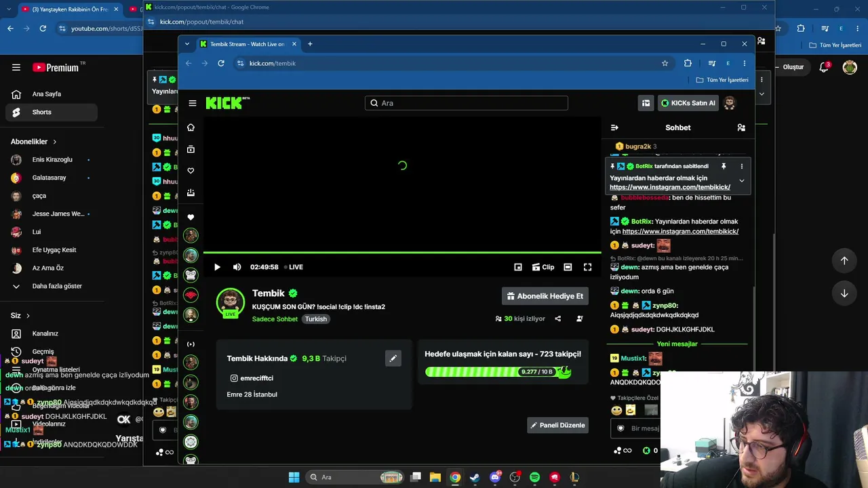Open Spotify from the taskbar
This screenshot has height=488, width=868.
[x=534, y=477]
